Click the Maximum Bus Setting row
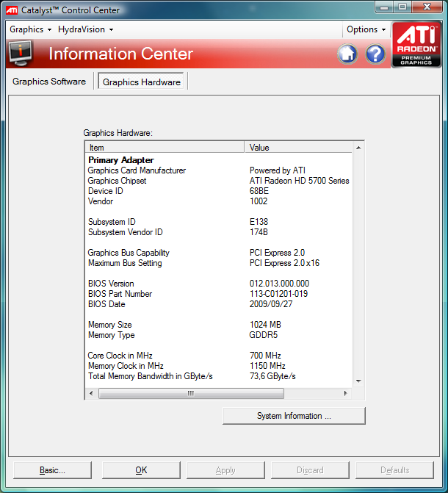This screenshot has width=448, height=493. click(219, 263)
